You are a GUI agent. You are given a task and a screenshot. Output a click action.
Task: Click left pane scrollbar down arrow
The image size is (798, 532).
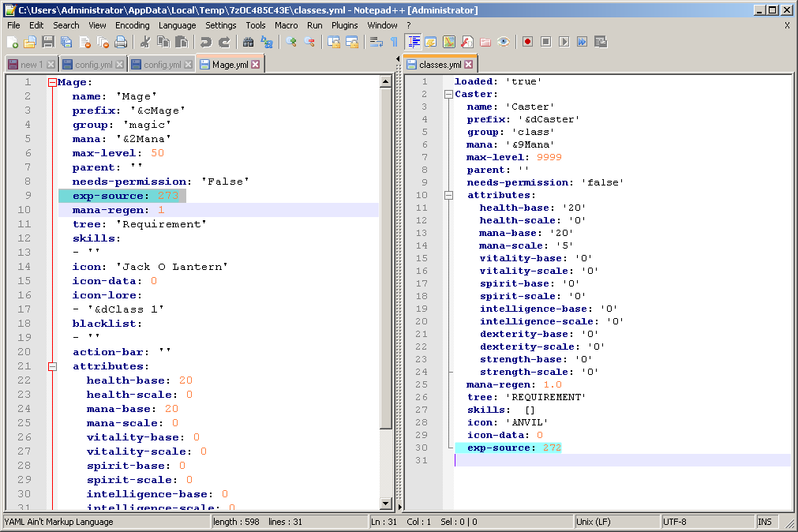(386, 504)
